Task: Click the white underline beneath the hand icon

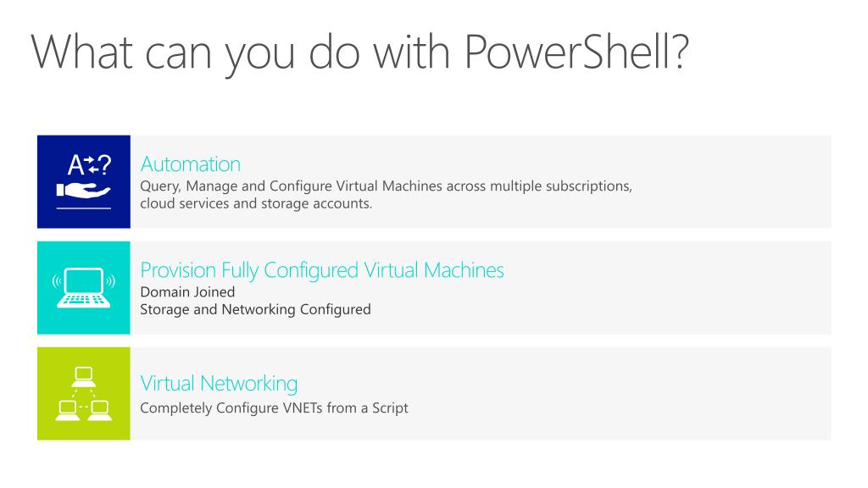Action: coord(83,208)
